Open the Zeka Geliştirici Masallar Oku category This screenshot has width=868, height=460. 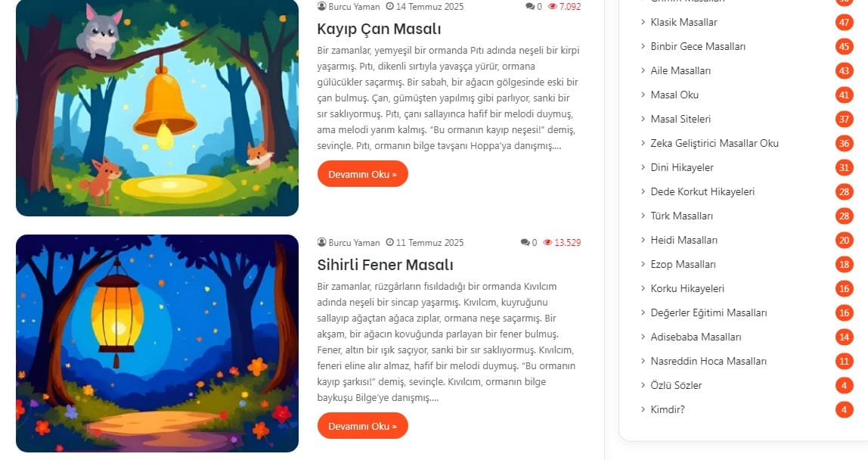tap(714, 143)
